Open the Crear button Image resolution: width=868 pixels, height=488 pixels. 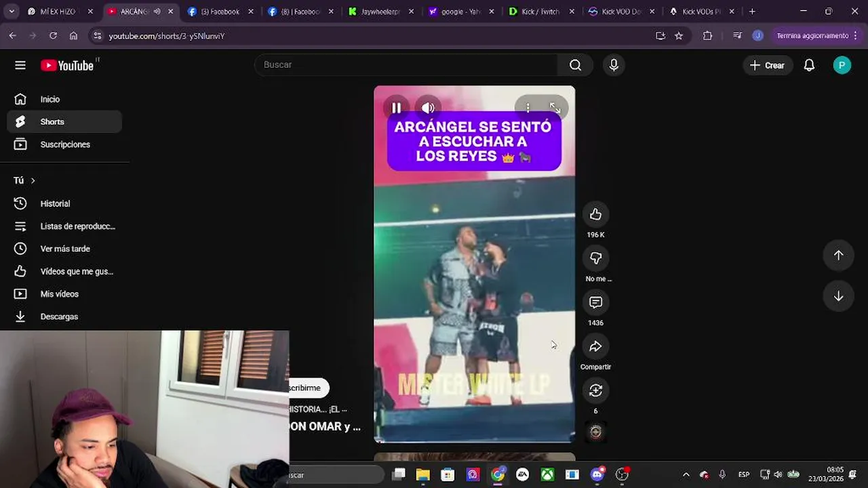pyautogui.click(x=768, y=65)
